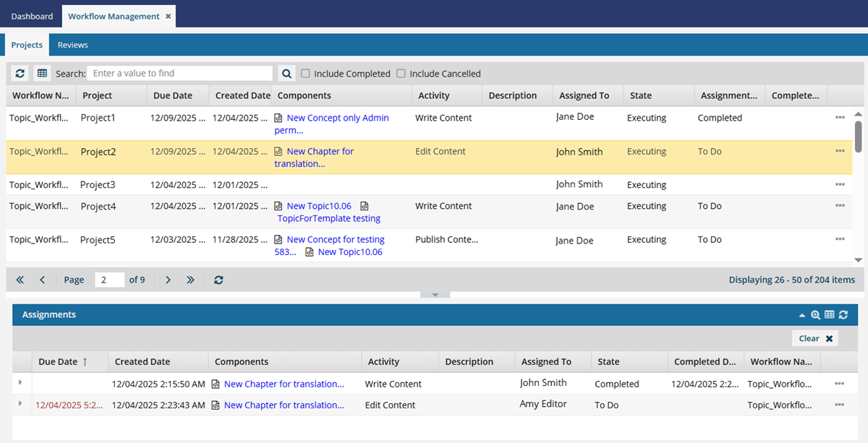This screenshot has width=868, height=443.
Task: Switch to the Reviews tab
Action: pyautogui.click(x=72, y=45)
